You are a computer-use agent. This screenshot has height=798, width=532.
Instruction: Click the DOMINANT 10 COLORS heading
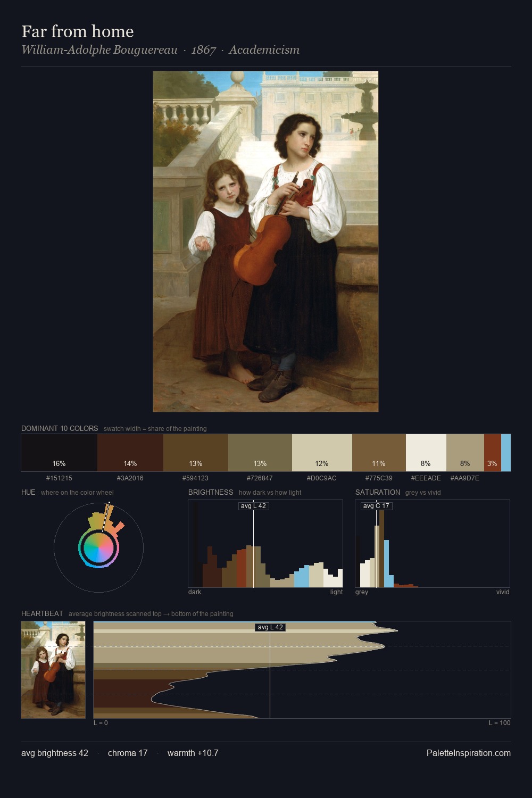tap(60, 428)
